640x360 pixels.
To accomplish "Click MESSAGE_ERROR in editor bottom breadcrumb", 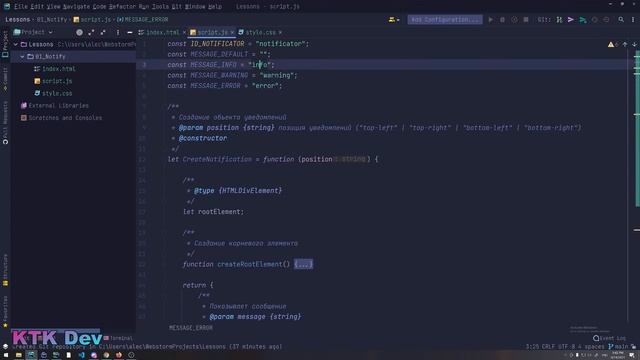I will (x=191, y=328).
